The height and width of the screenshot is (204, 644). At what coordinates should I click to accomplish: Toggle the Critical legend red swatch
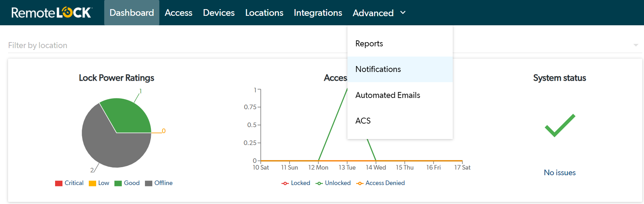pos(59,183)
